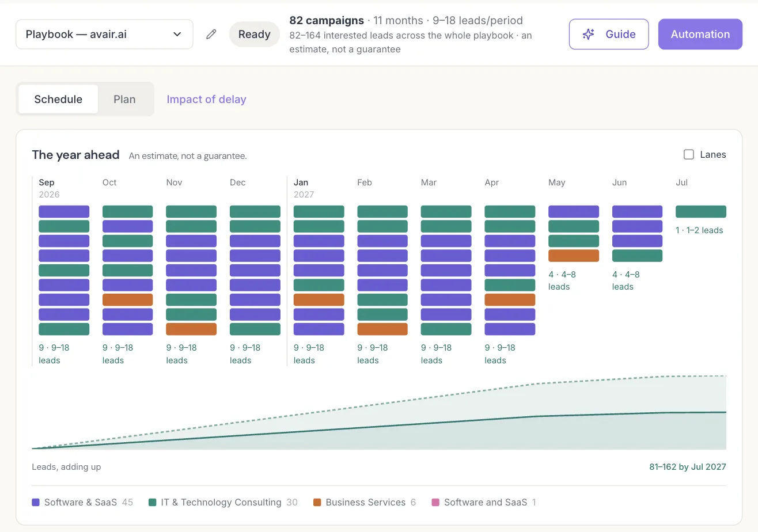Click the "Leads, adding up" caption
This screenshot has height=532, width=758.
[66, 467]
